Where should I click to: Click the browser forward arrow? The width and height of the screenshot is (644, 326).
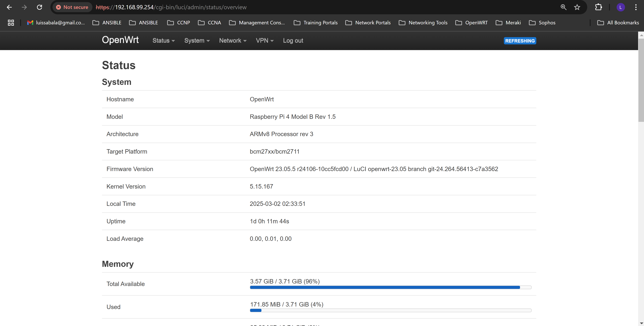pyautogui.click(x=24, y=7)
